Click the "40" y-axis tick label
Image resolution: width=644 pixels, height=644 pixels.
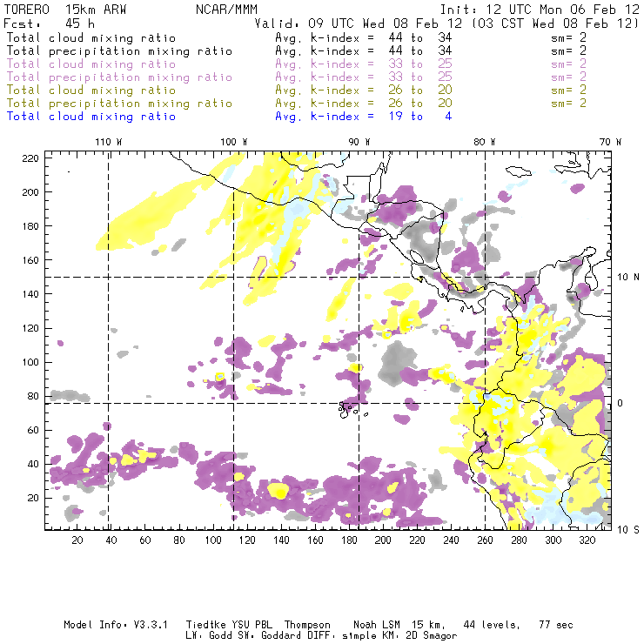click(33, 464)
